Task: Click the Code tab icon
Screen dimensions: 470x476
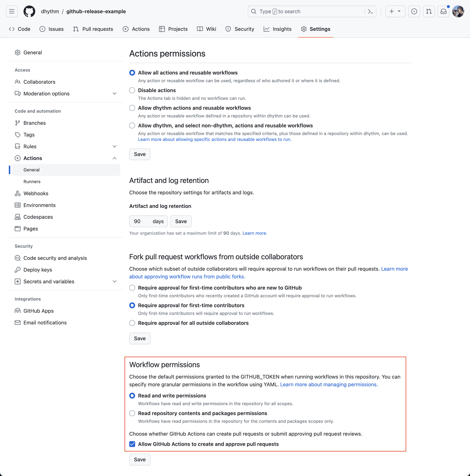Action: [x=12, y=29]
